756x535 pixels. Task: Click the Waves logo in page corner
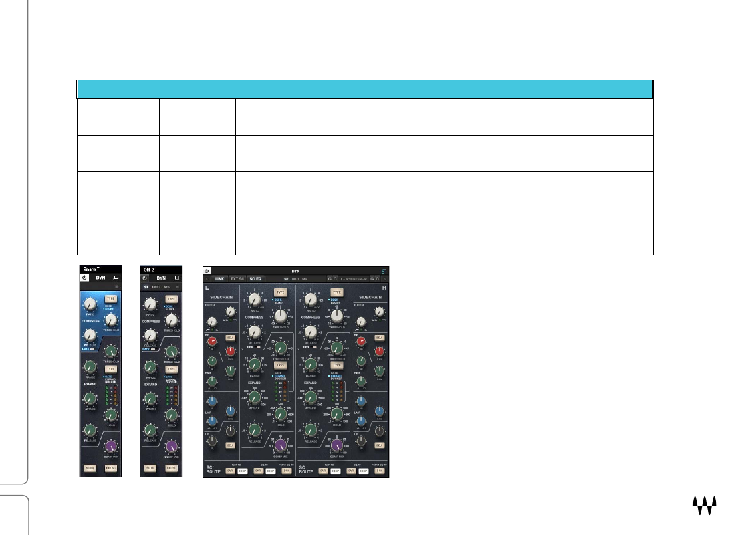(x=705, y=506)
